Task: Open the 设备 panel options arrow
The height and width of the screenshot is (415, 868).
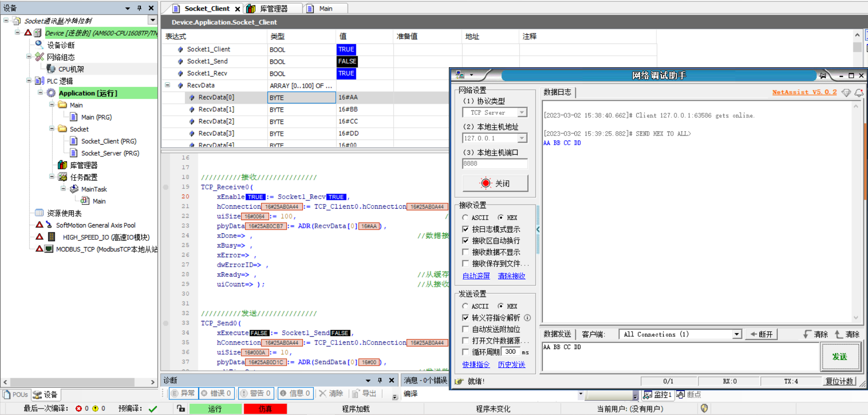Action: pyautogui.click(x=127, y=8)
